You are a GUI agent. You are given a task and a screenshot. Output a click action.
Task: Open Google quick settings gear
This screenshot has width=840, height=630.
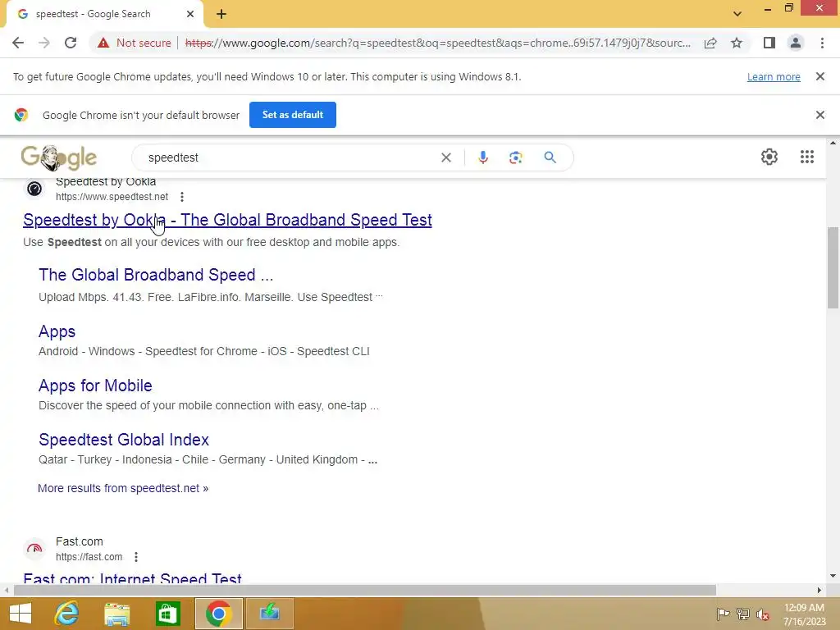(x=769, y=157)
